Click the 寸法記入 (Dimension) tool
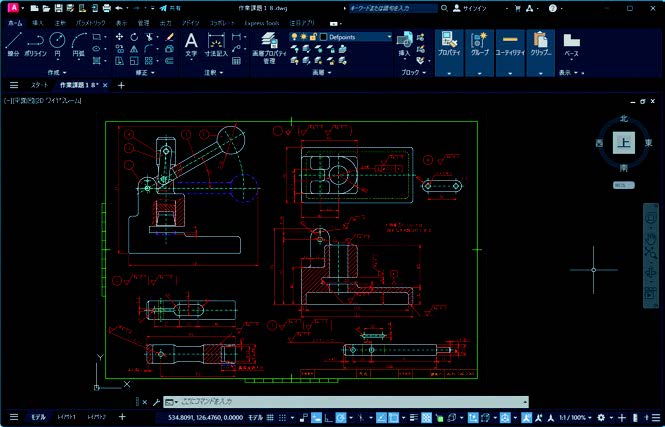The width and height of the screenshot is (665, 427). [x=215, y=43]
